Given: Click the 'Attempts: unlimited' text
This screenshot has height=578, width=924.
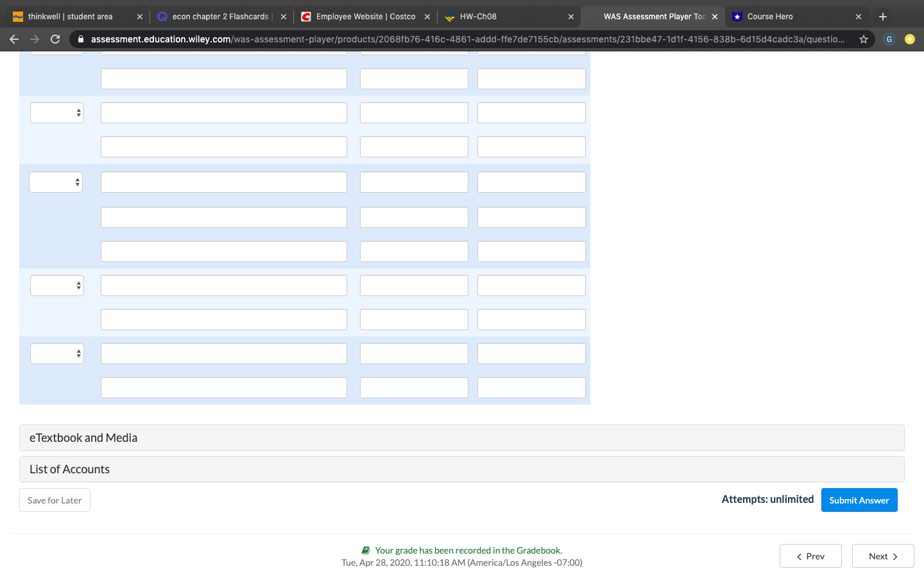Looking at the screenshot, I should (x=767, y=500).
